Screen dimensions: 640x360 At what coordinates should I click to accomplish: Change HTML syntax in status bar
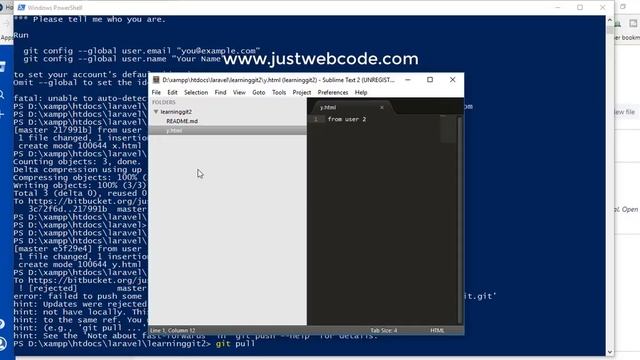437,330
